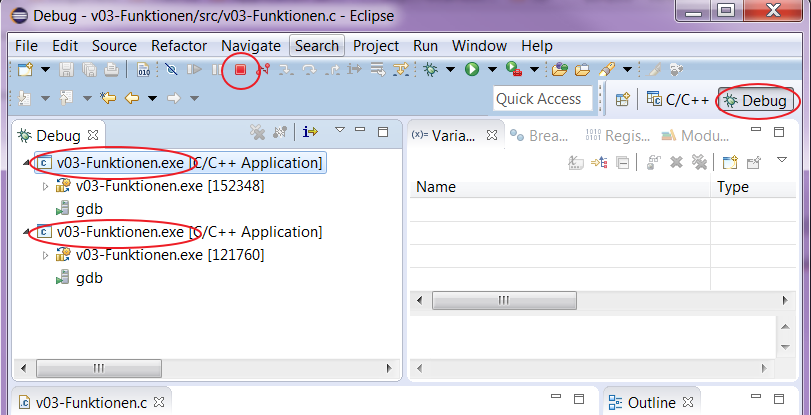Click the Resume debug icon
The image size is (811, 415).
(194, 69)
